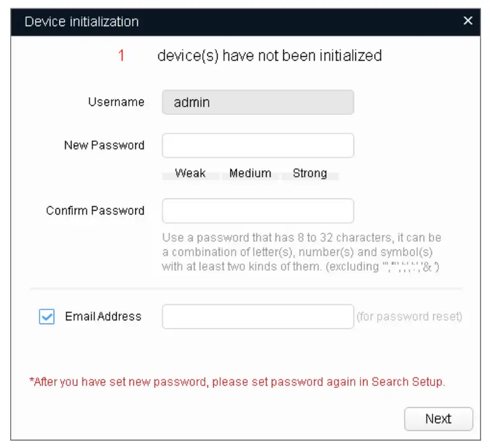This screenshot has height=448, width=490.
Task: Click the red uninitialized device count number
Action: [x=121, y=56]
